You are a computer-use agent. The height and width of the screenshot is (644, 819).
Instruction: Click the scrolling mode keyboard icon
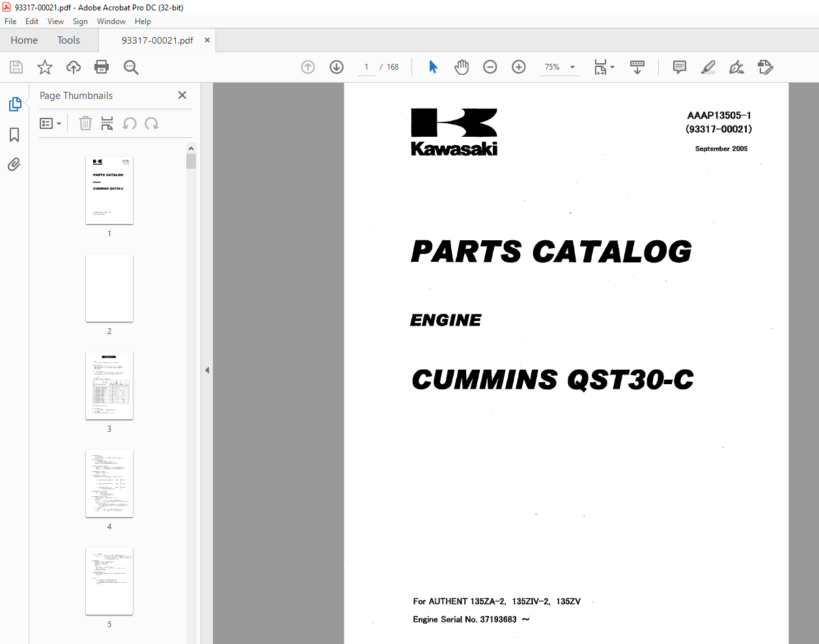pyautogui.click(x=637, y=67)
